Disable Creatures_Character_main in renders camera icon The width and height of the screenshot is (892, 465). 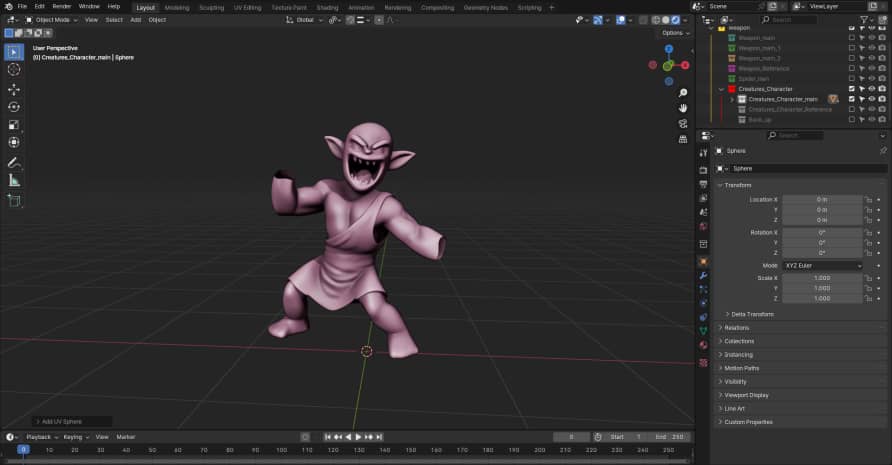(x=882, y=99)
